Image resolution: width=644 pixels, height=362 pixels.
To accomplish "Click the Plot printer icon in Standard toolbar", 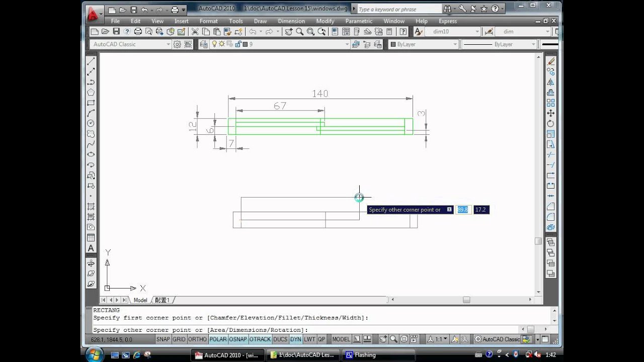I will pyautogui.click(x=138, y=32).
